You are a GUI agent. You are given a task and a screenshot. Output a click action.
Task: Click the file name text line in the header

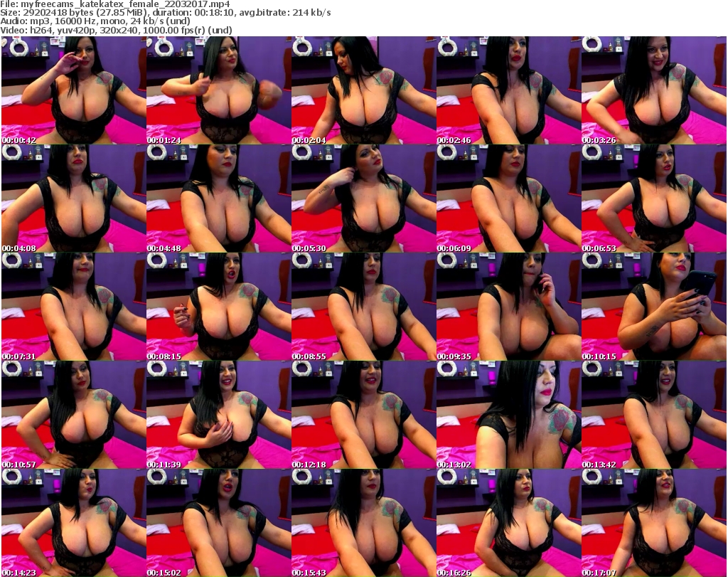(x=115, y=4)
